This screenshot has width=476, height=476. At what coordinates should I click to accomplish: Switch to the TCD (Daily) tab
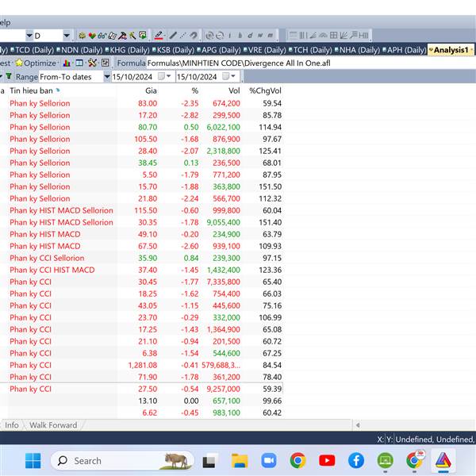[x=33, y=50]
